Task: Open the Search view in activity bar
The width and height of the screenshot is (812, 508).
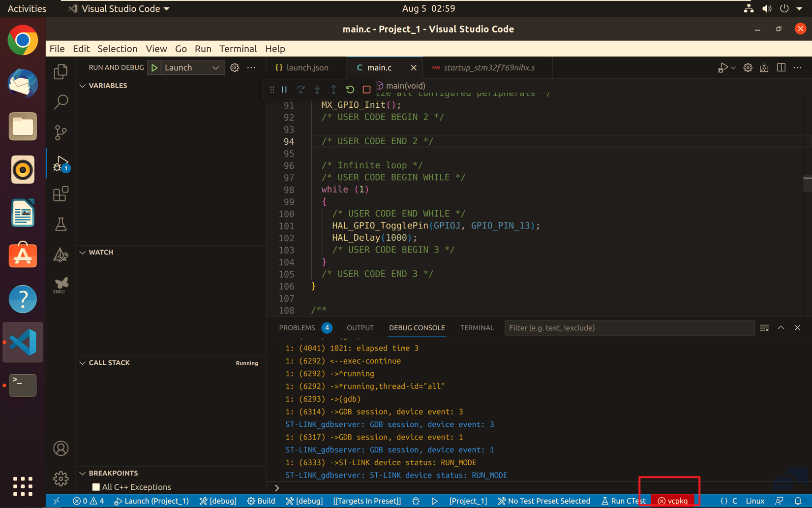Action: point(60,102)
